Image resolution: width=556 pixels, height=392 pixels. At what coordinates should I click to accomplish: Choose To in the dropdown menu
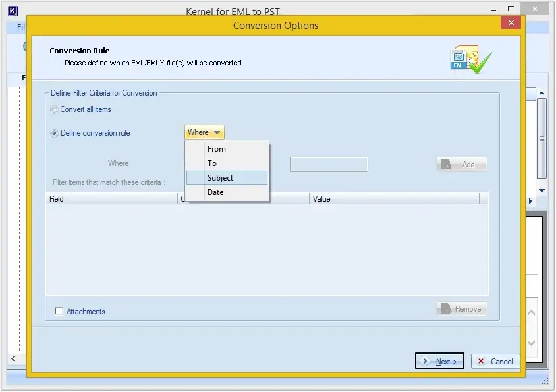pos(227,163)
